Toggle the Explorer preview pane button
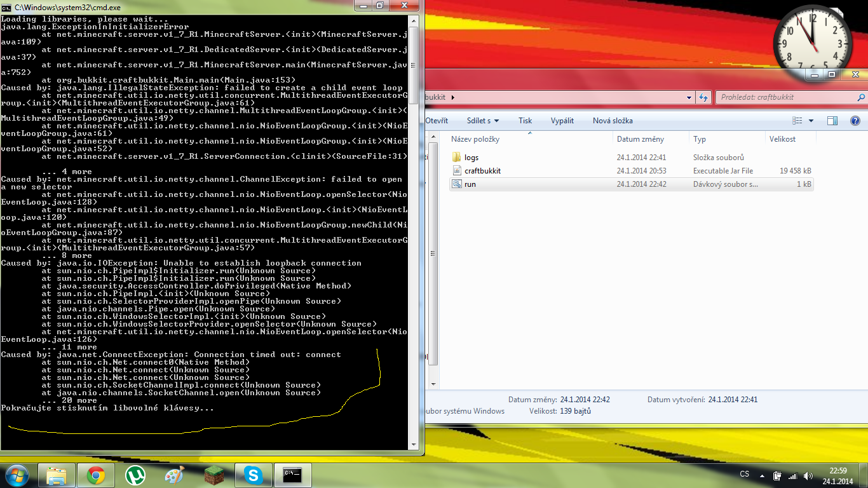 pos(832,121)
